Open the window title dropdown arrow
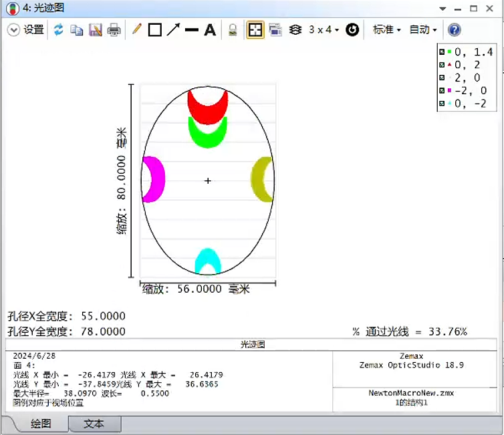 point(443,9)
